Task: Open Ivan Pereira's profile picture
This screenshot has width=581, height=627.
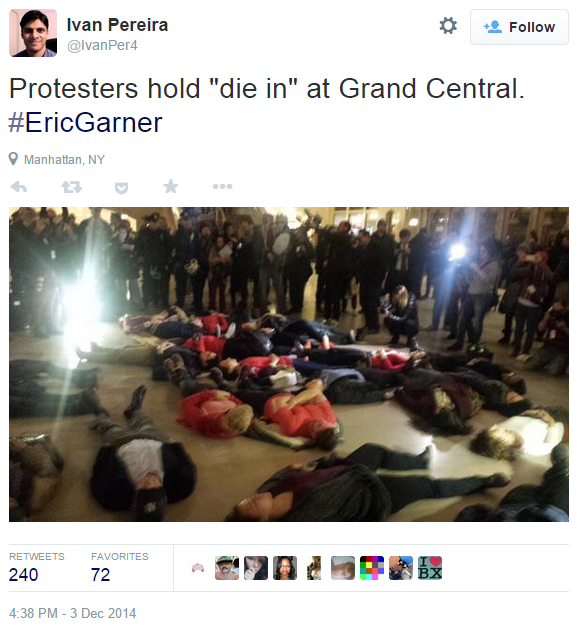Action: point(33,33)
